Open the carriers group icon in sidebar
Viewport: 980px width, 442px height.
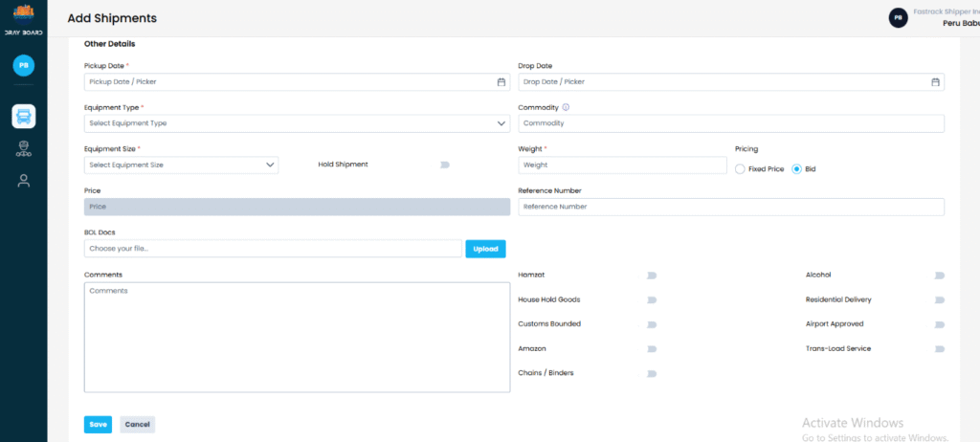(x=23, y=148)
